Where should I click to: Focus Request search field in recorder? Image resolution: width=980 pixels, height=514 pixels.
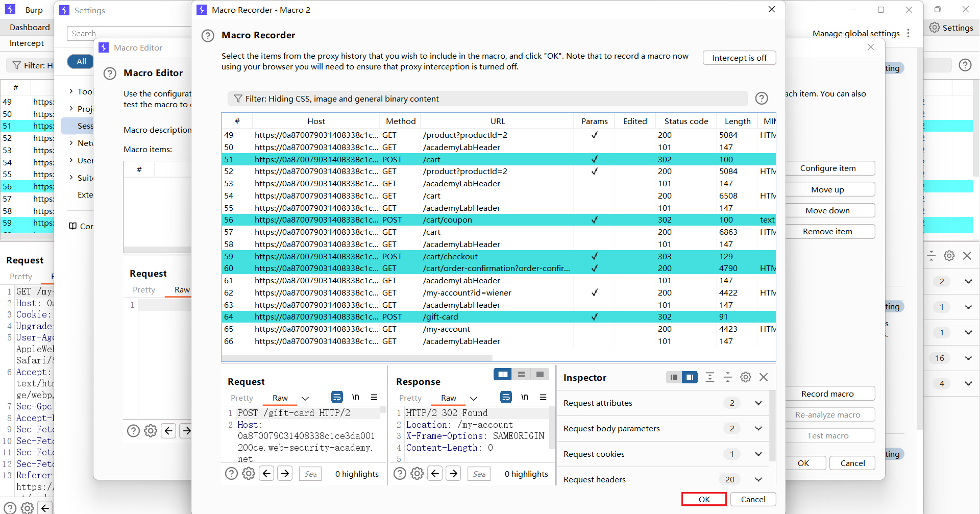tap(310, 474)
